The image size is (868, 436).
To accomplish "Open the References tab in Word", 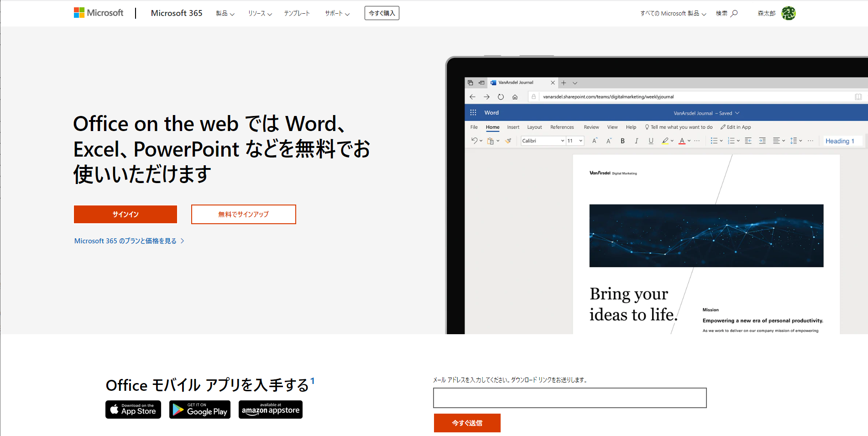I will point(562,127).
